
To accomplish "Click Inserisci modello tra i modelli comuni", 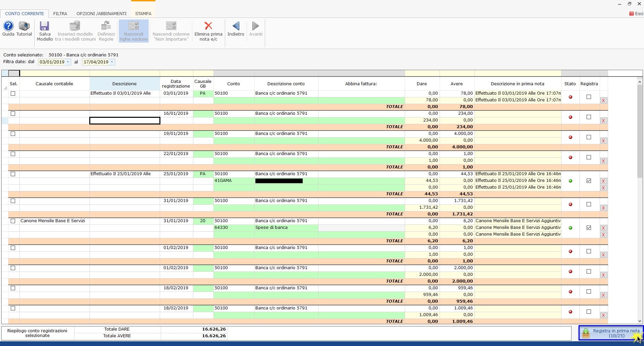I will click(75, 26).
